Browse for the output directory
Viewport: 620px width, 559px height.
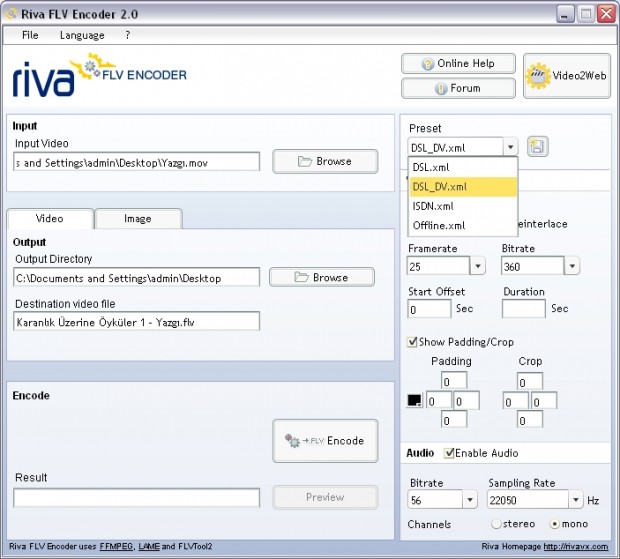tap(322, 277)
